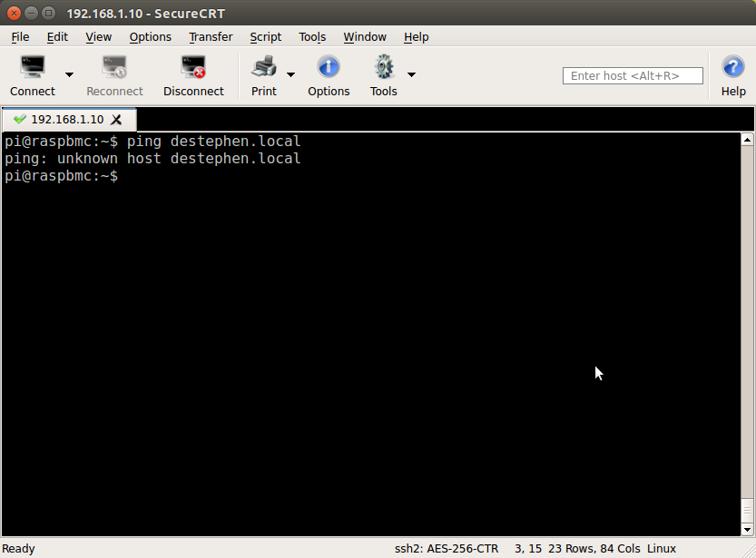This screenshot has width=756, height=558.
Task: Open the Script menu
Action: (x=266, y=37)
